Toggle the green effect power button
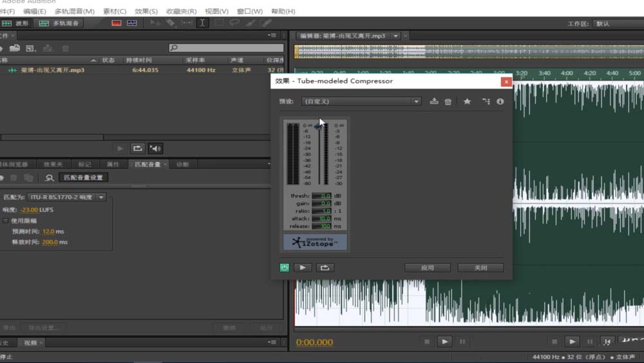Screen dimensions: 644x363 [x=284, y=268]
